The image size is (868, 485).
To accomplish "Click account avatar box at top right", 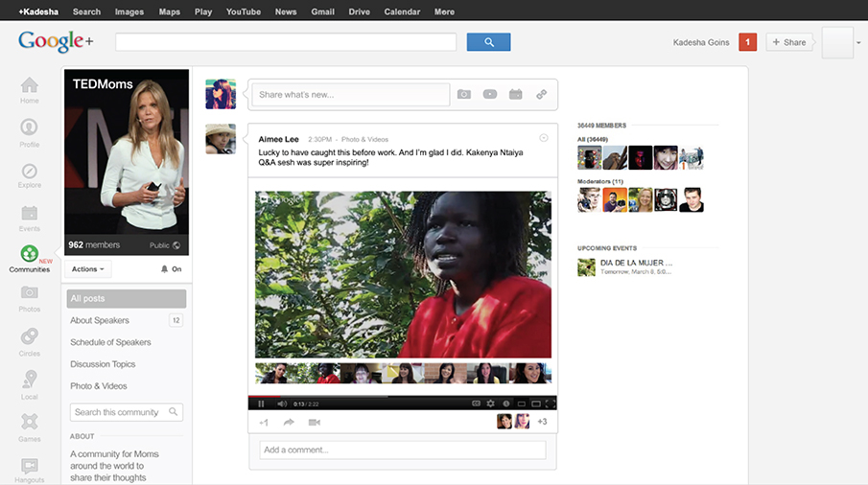I will [837, 42].
